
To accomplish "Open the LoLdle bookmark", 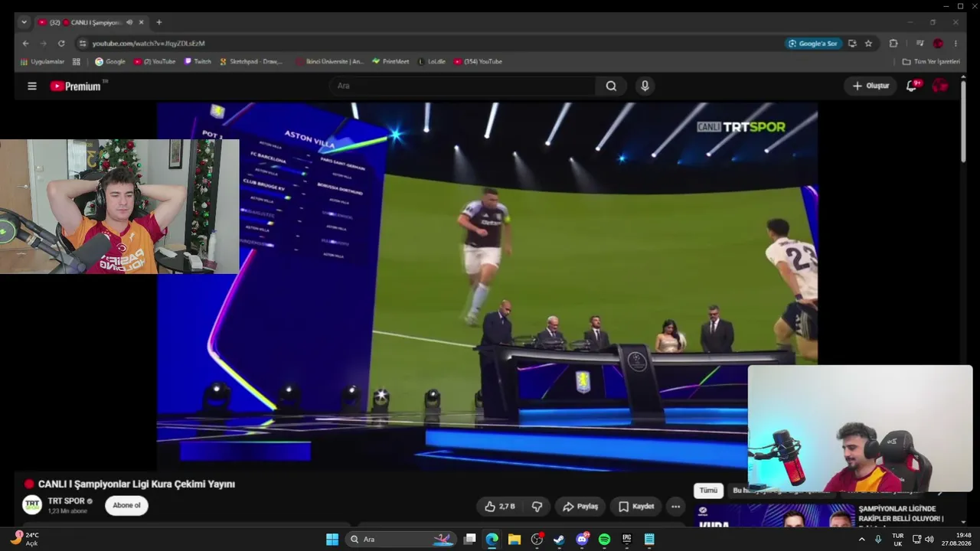I will pyautogui.click(x=432, y=62).
